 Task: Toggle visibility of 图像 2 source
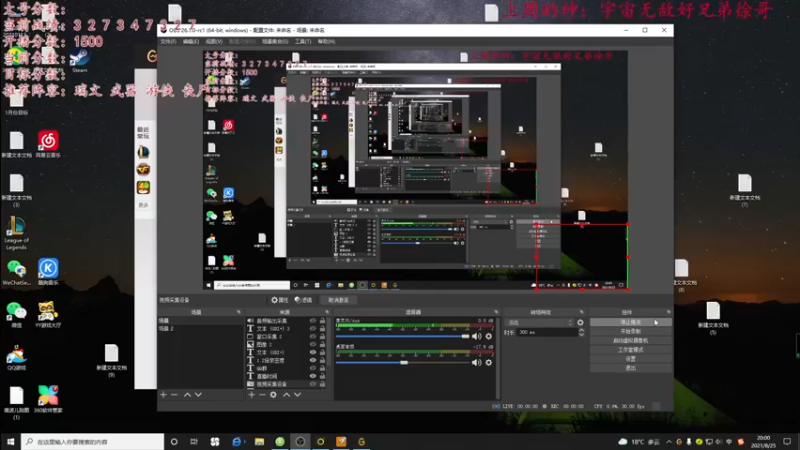(x=313, y=344)
